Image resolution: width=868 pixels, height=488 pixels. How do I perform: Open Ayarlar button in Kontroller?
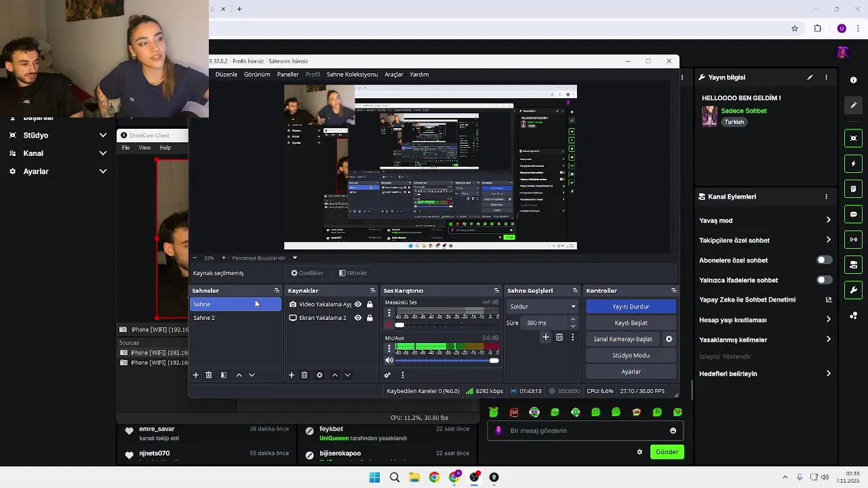(631, 371)
